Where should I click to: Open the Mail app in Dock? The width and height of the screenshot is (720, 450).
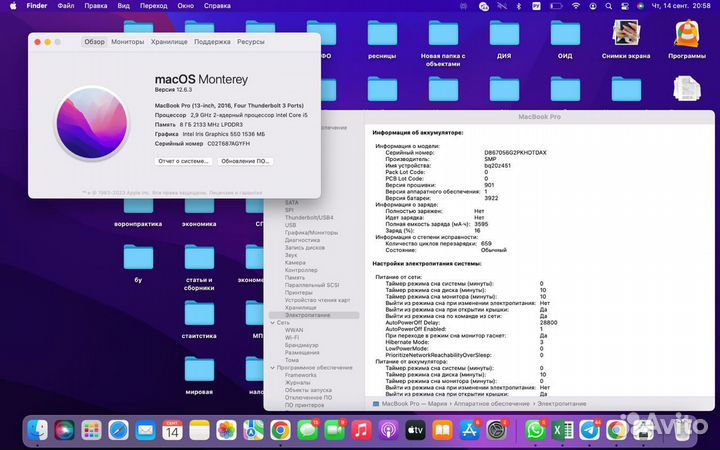[x=146, y=430]
